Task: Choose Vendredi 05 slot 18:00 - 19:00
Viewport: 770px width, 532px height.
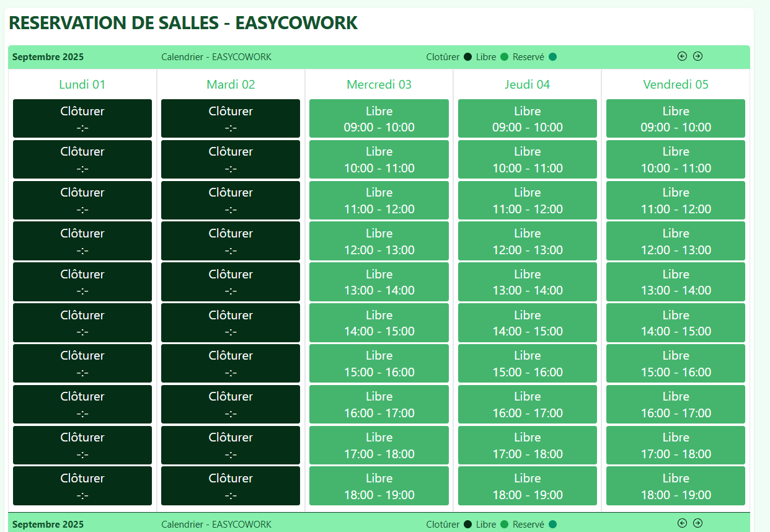Action: 676,486
